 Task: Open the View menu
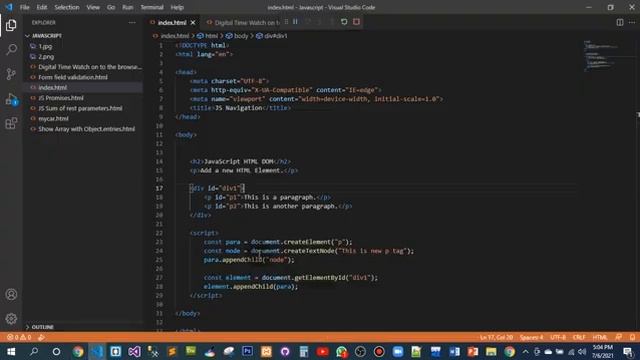click(x=93, y=7)
